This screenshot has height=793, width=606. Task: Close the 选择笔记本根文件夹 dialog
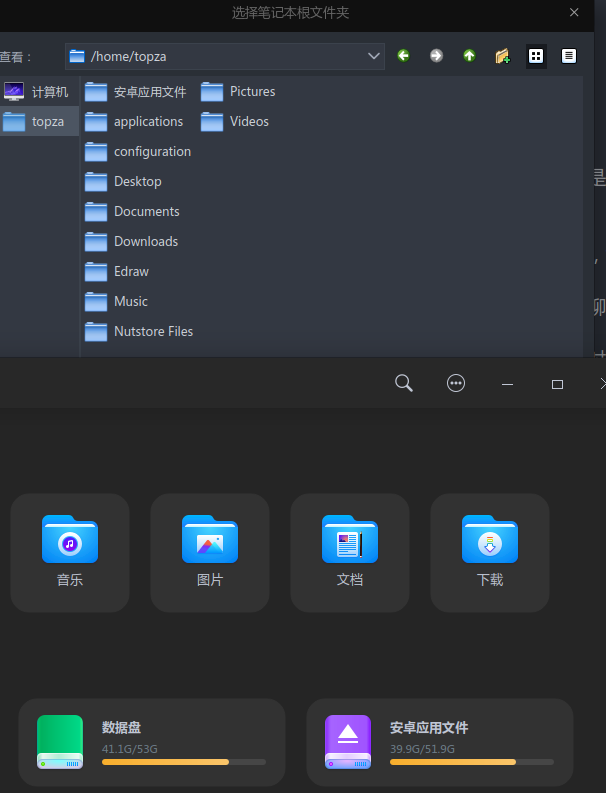pyautogui.click(x=574, y=12)
